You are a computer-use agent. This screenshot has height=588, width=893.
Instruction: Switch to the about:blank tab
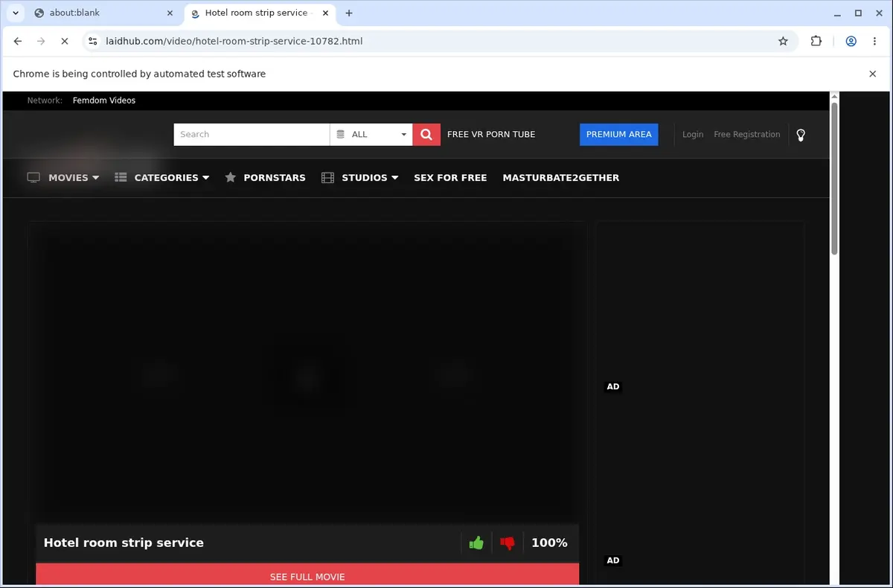pyautogui.click(x=104, y=13)
